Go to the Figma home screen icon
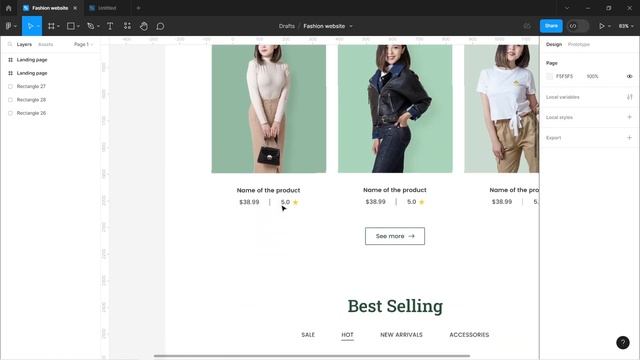Screen dimensions: 640x360 [x=9, y=8]
